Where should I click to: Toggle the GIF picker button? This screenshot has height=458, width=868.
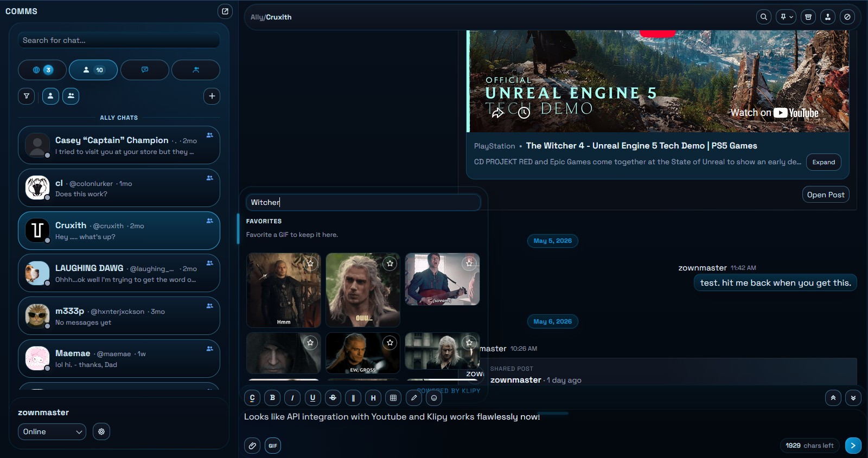pyautogui.click(x=273, y=446)
